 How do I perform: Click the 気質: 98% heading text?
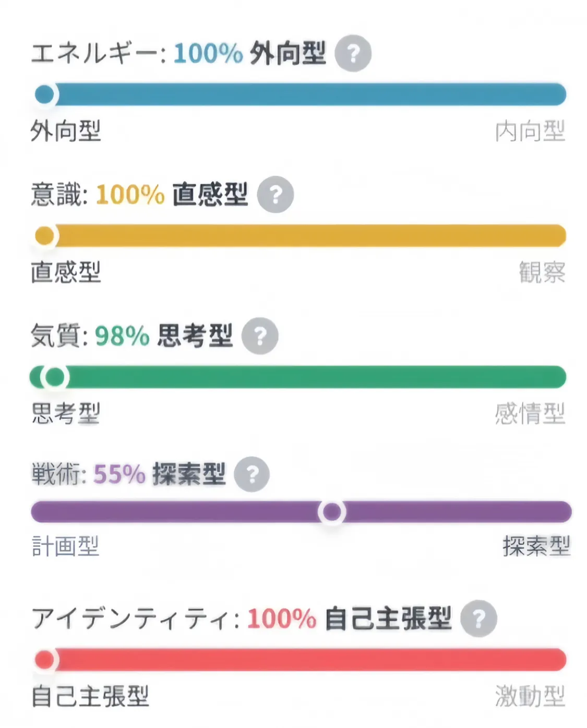click(x=90, y=336)
